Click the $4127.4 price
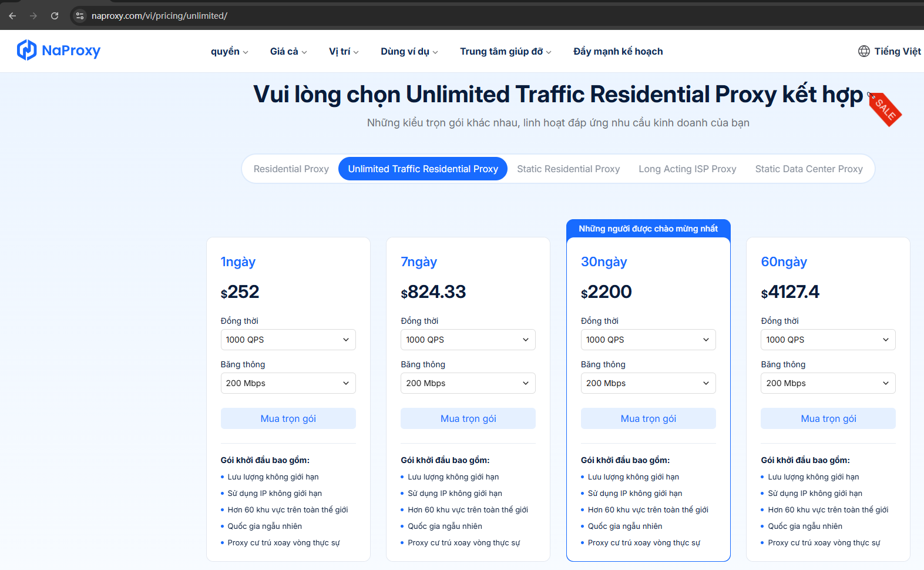This screenshot has width=924, height=570. point(790,292)
